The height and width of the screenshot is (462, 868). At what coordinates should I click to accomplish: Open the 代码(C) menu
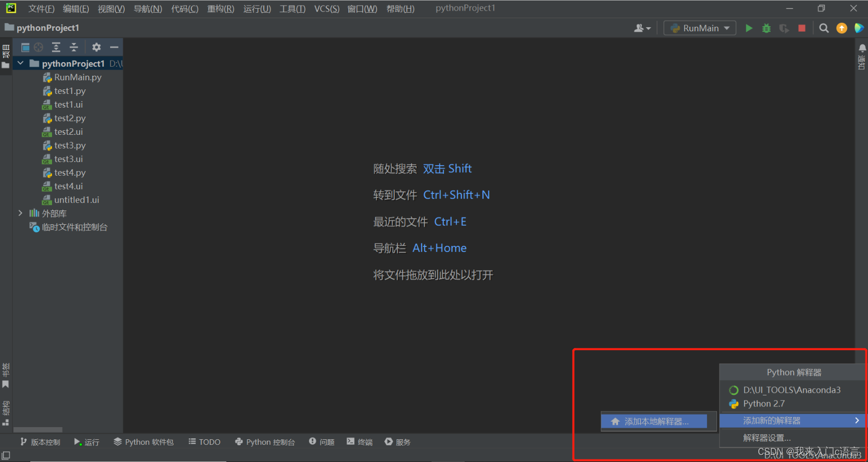point(185,9)
